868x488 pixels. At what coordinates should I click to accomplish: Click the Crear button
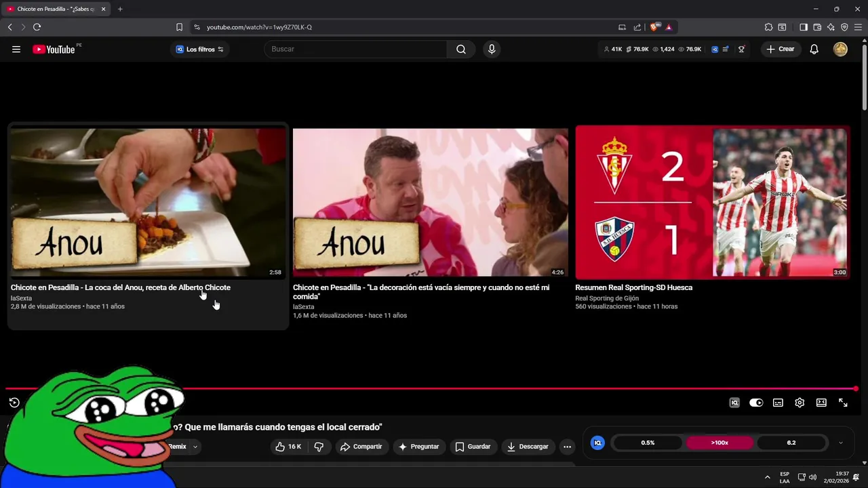pyautogui.click(x=780, y=49)
